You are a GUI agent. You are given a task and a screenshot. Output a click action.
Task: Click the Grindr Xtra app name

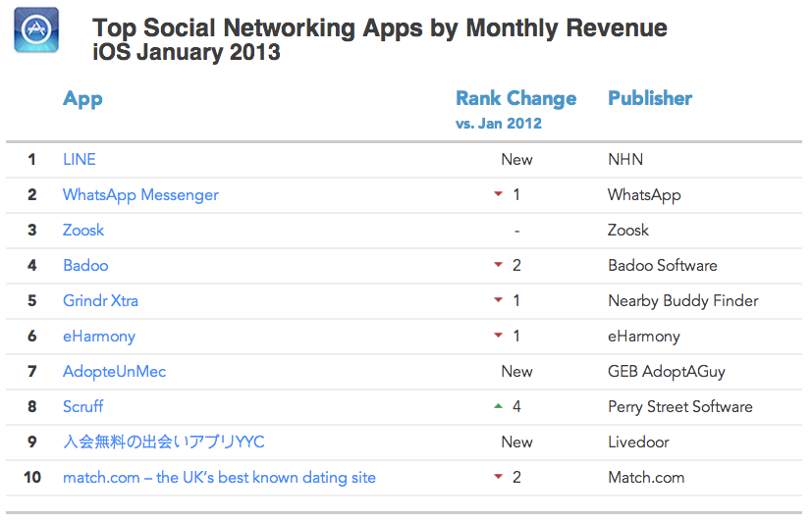(100, 301)
